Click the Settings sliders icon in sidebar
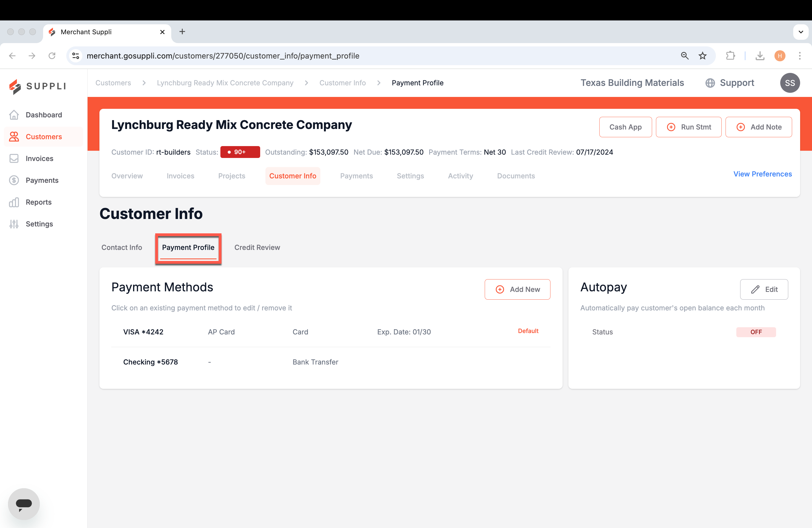812x528 pixels. tap(14, 224)
